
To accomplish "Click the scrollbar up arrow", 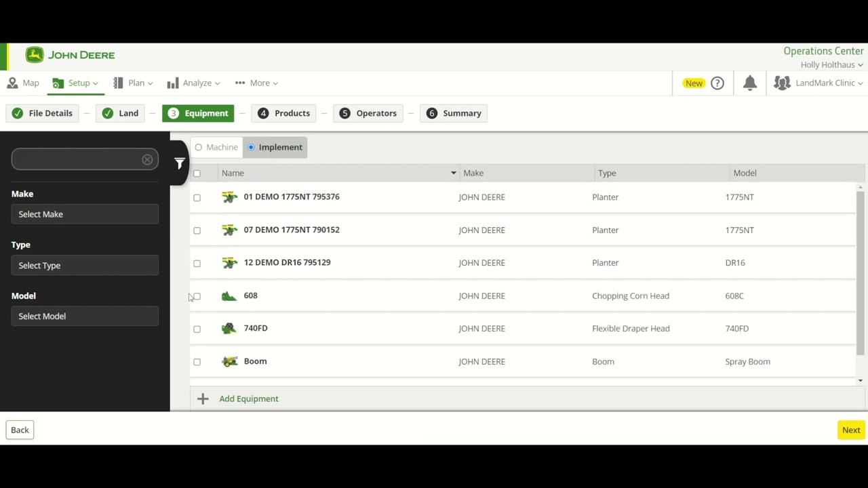I will coord(861,187).
